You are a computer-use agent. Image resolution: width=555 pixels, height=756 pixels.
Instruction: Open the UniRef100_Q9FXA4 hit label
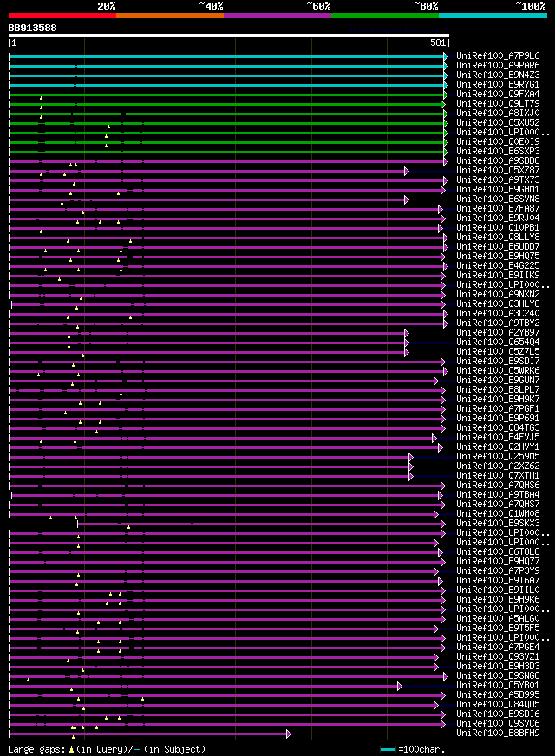coord(498,94)
